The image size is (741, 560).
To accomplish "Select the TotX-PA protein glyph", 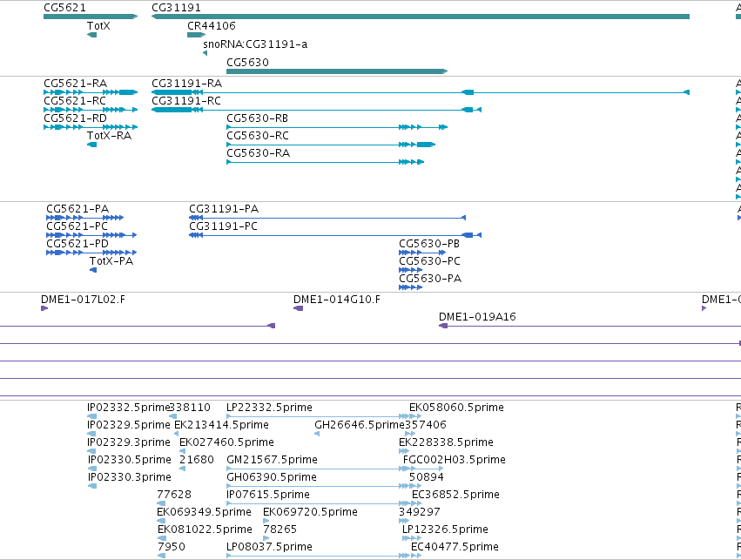I will pyautogui.click(x=93, y=270).
